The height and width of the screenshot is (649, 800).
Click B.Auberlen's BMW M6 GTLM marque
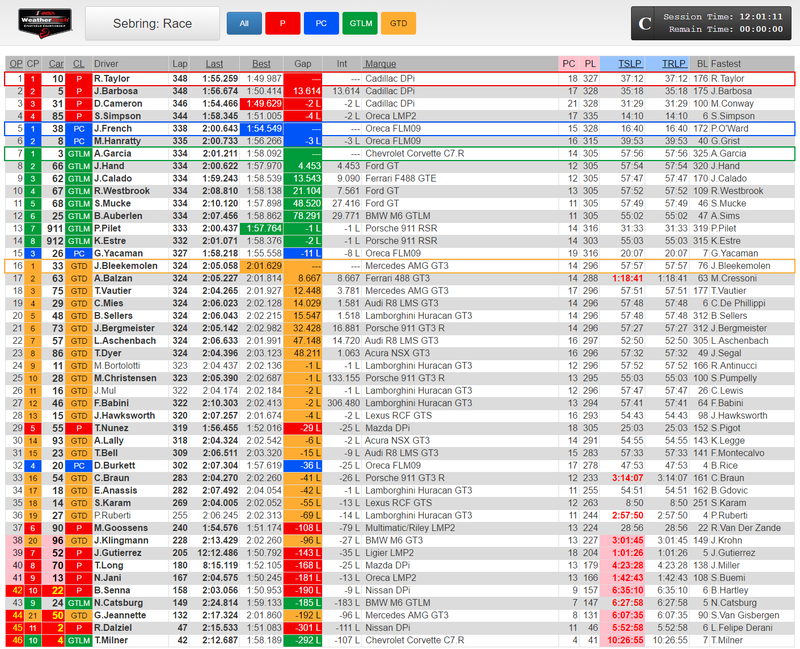397,216
